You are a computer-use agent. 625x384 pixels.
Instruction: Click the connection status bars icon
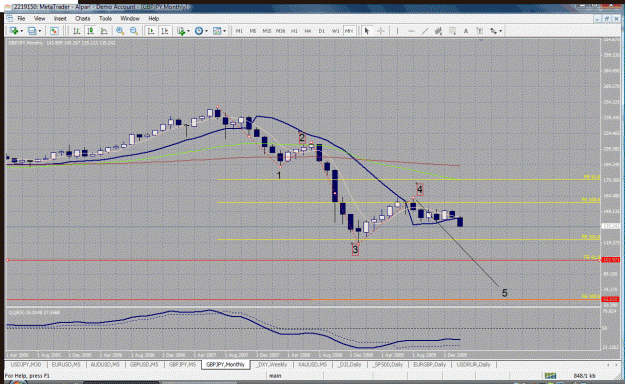tap(550, 376)
